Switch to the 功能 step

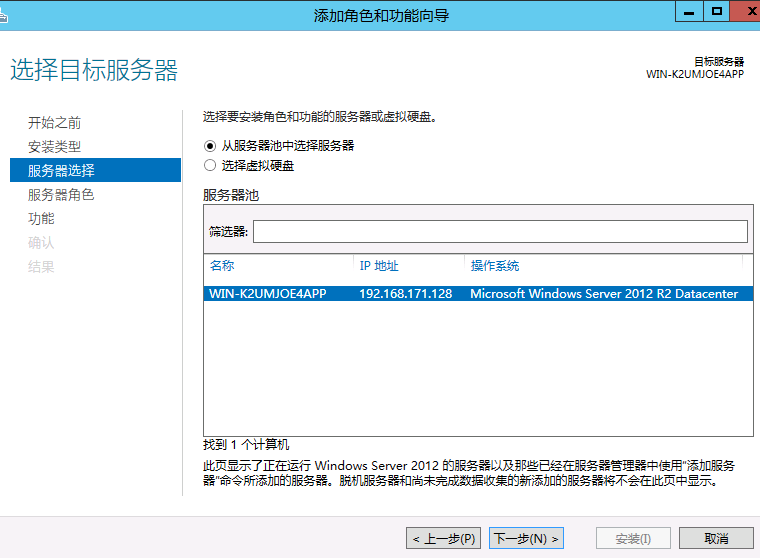point(41,218)
